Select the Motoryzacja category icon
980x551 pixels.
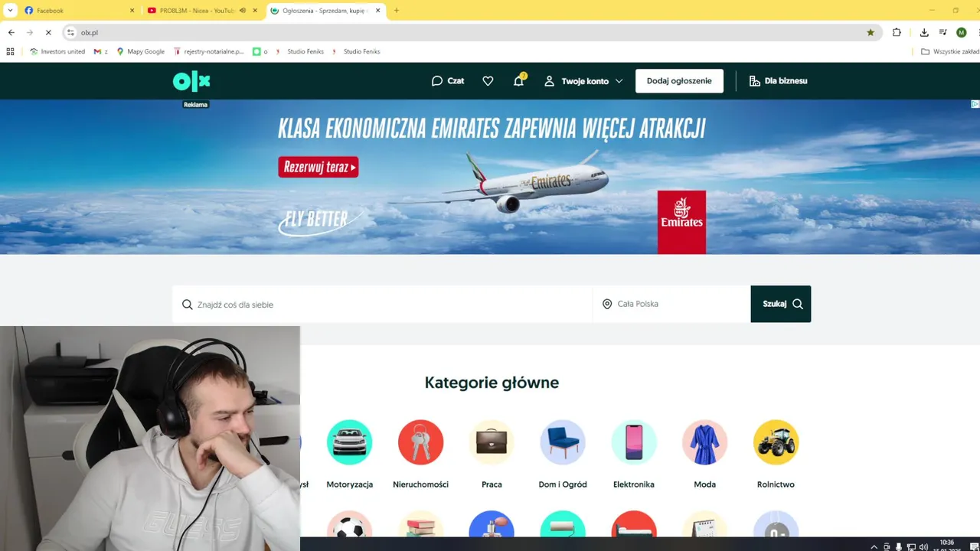(x=349, y=442)
